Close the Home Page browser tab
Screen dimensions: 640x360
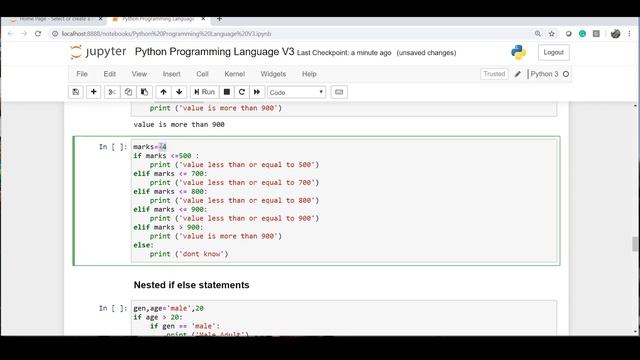pos(100,19)
